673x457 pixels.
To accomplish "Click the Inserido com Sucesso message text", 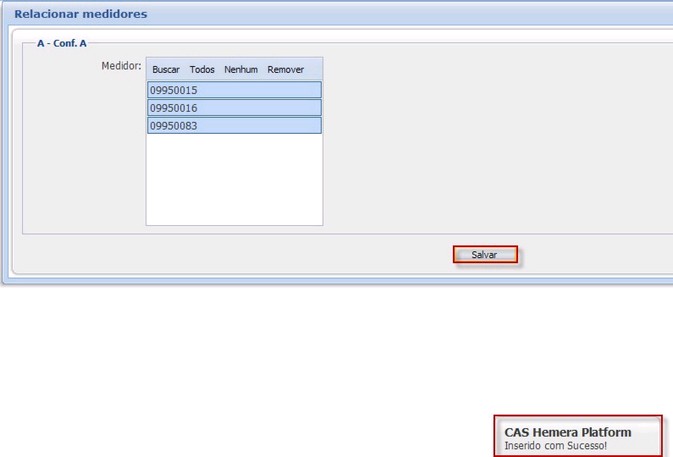I will (555, 445).
